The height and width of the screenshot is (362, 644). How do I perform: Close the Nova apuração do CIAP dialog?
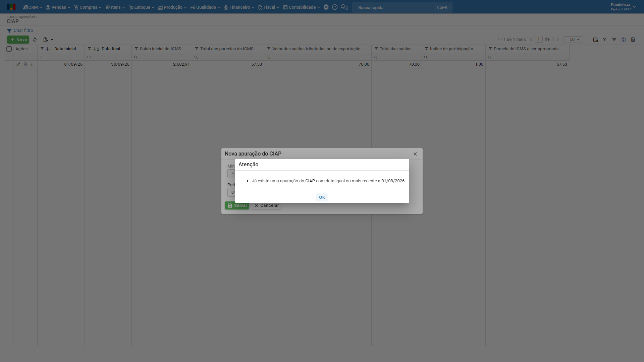pos(415,154)
